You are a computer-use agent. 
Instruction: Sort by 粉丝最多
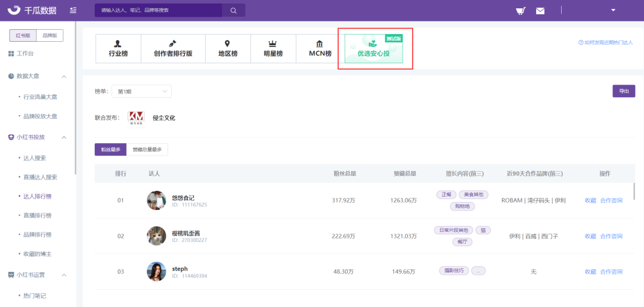point(110,150)
